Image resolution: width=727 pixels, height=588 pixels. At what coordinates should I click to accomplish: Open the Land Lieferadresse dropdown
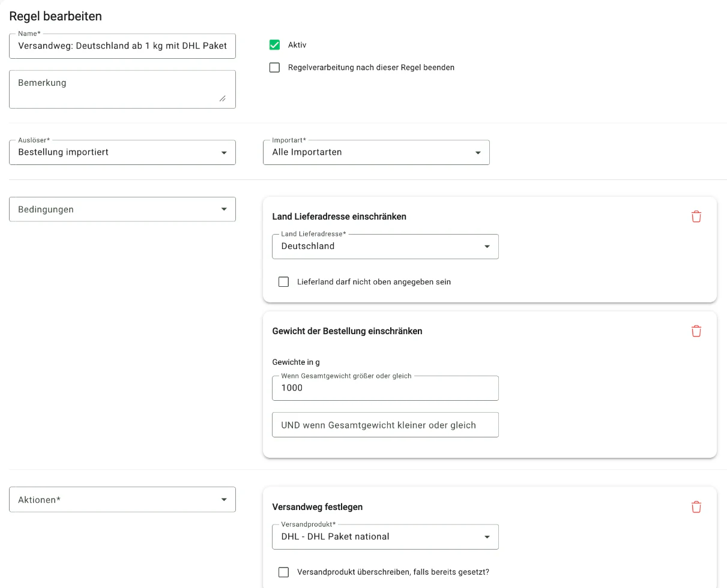click(x=385, y=247)
